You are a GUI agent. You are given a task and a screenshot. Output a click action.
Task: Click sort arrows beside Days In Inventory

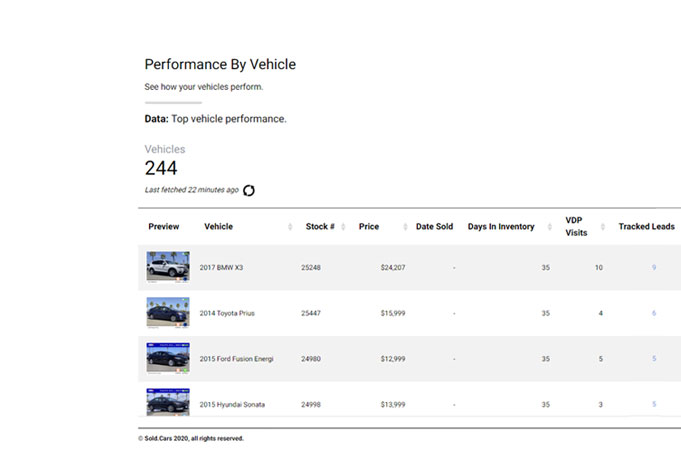tap(550, 227)
